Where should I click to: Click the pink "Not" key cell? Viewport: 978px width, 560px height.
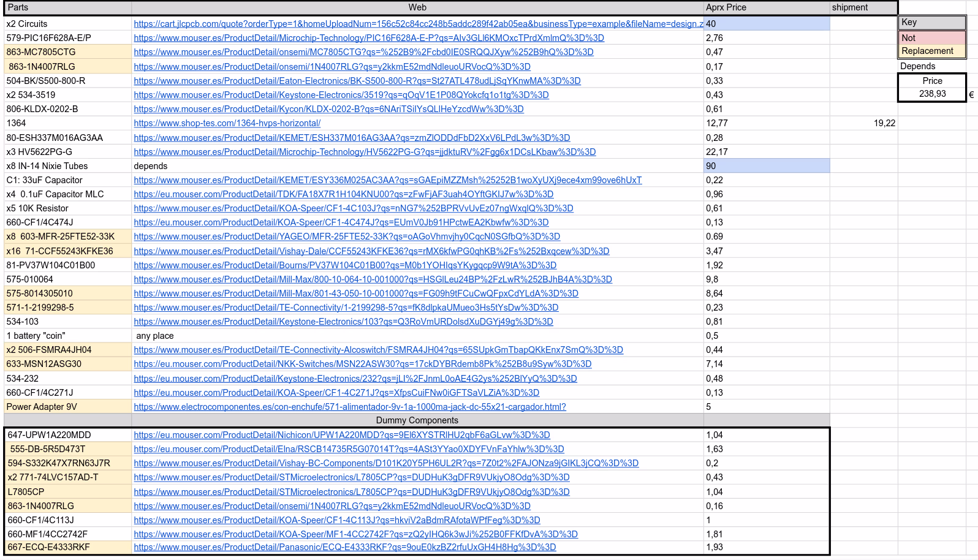pos(931,38)
